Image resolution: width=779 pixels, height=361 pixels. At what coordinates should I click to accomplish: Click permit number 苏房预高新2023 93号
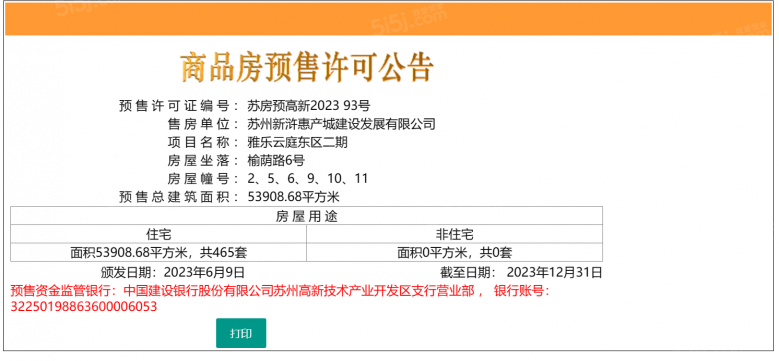309,105
